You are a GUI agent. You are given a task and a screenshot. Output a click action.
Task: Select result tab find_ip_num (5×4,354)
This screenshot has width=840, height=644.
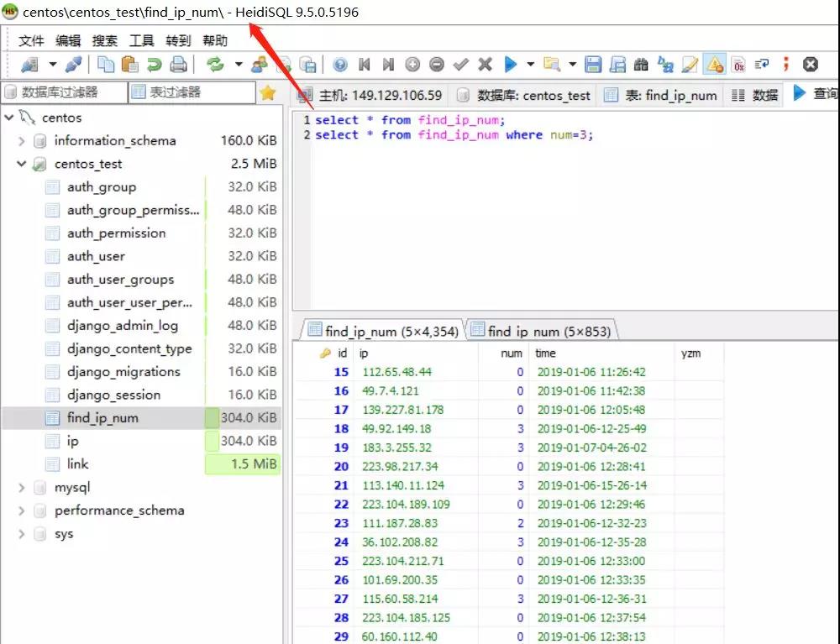384,331
